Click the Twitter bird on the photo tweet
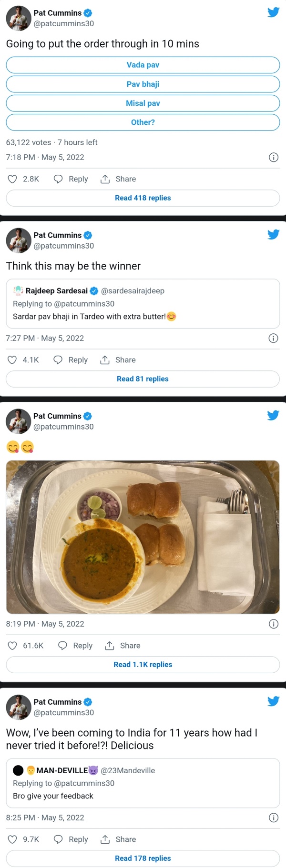 point(273,415)
